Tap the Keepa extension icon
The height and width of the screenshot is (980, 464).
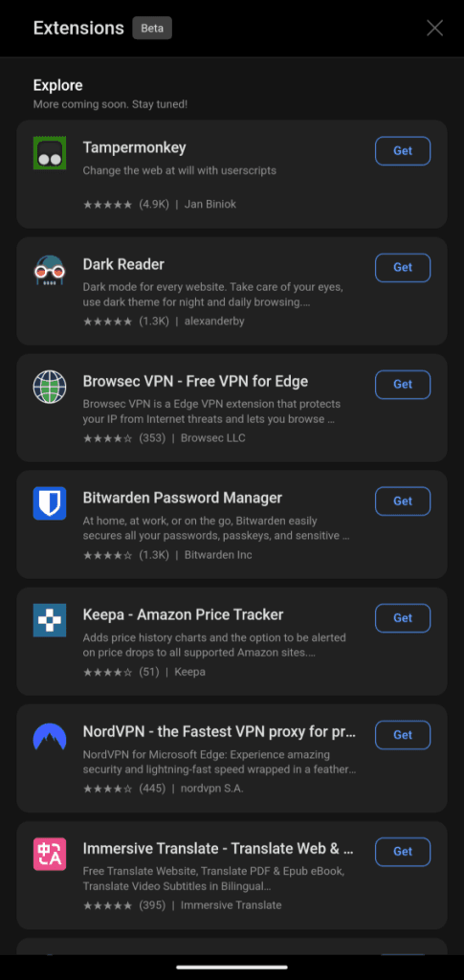50,620
